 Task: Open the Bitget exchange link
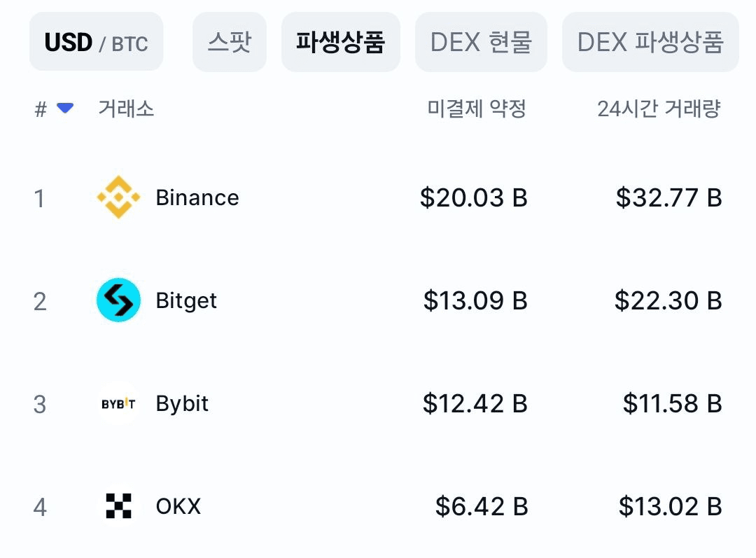tap(186, 300)
